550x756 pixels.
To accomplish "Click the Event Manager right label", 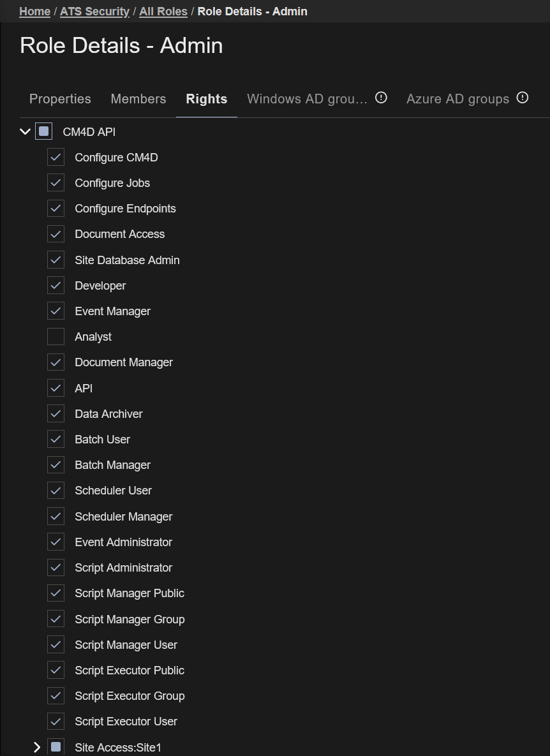I will point(112,311).
